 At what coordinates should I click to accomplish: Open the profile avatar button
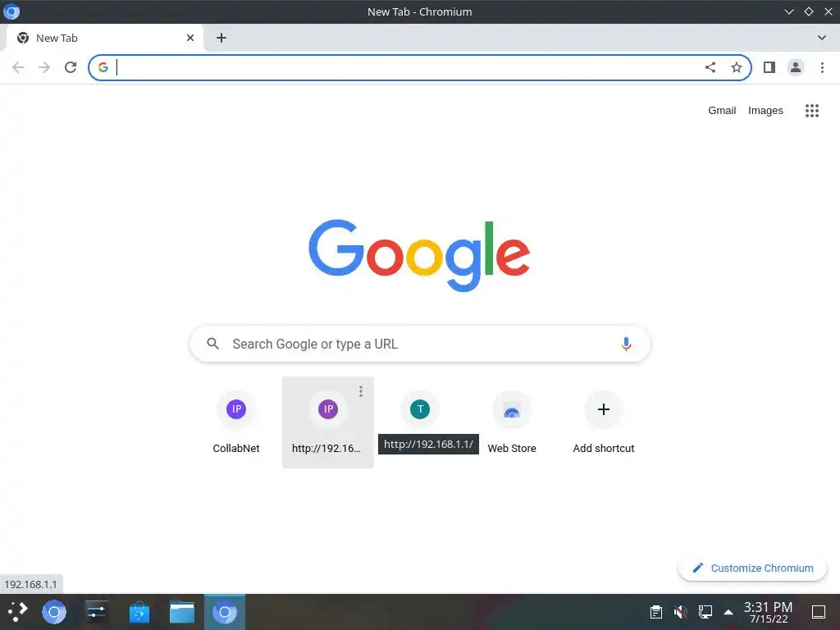tap(796, 67)
